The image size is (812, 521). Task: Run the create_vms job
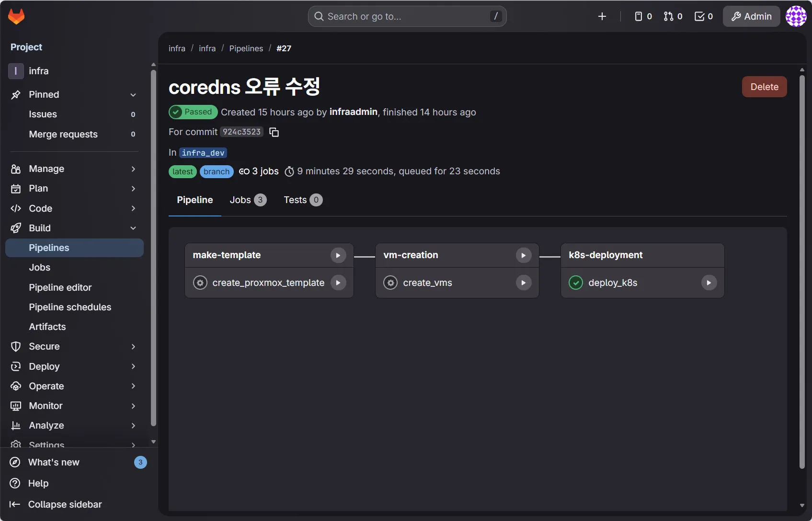click(x=524, y=283)
